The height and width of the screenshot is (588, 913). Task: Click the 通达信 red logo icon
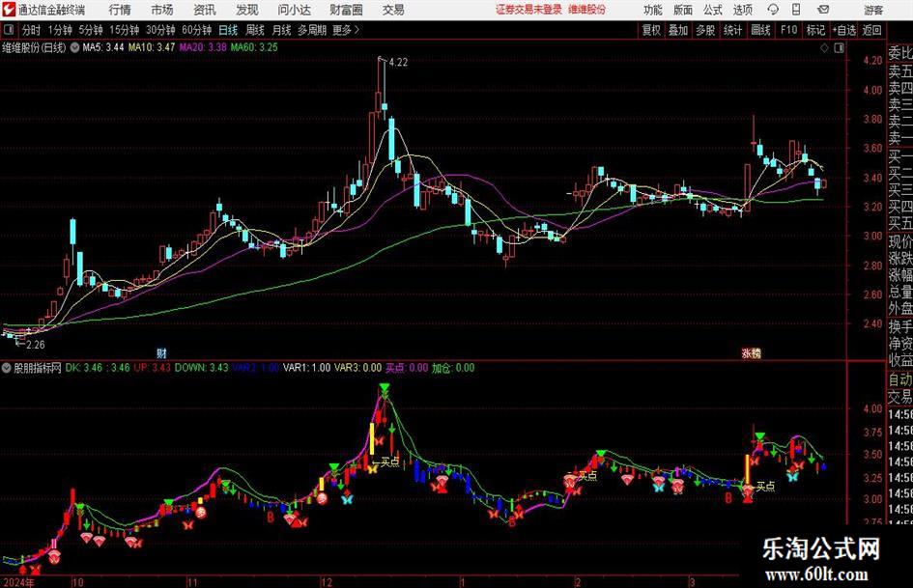pos(9,10)
